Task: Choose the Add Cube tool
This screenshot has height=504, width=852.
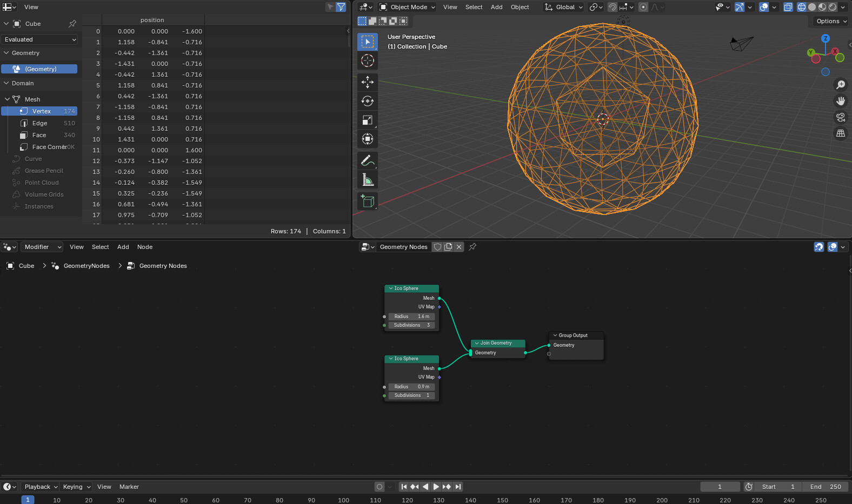Action: (368, 201)
